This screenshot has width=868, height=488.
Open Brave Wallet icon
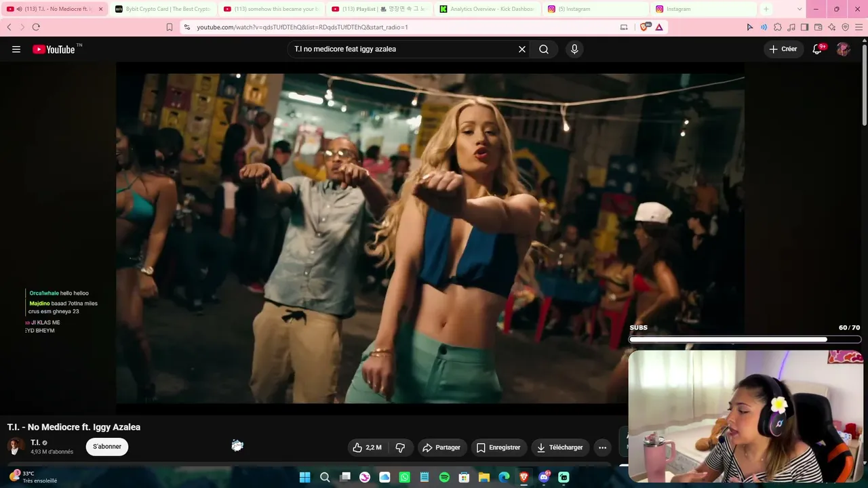click(x=818, y=27)
